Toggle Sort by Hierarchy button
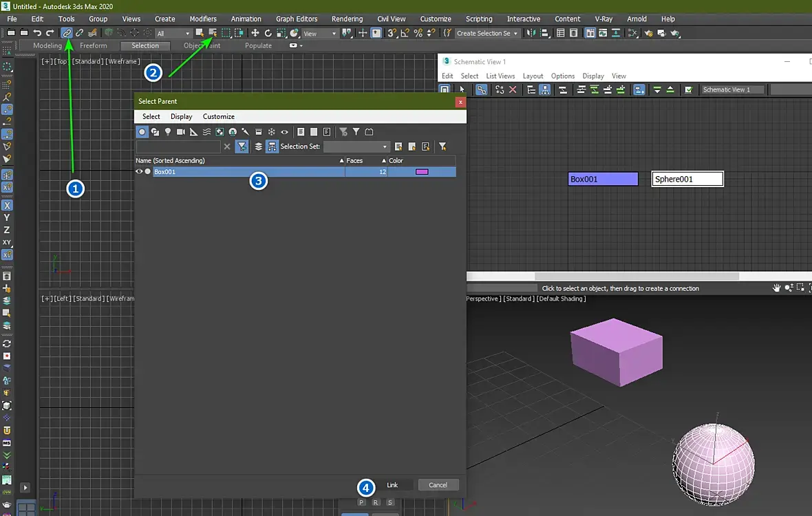Screen dimensions: 812x516 click(272, 147)
